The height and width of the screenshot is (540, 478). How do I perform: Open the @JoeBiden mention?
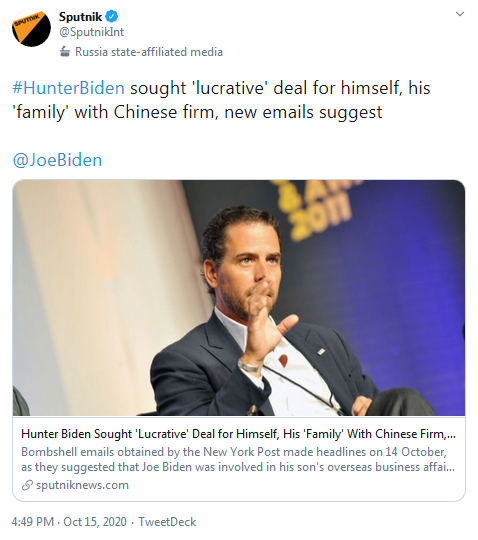coord(58,160)
